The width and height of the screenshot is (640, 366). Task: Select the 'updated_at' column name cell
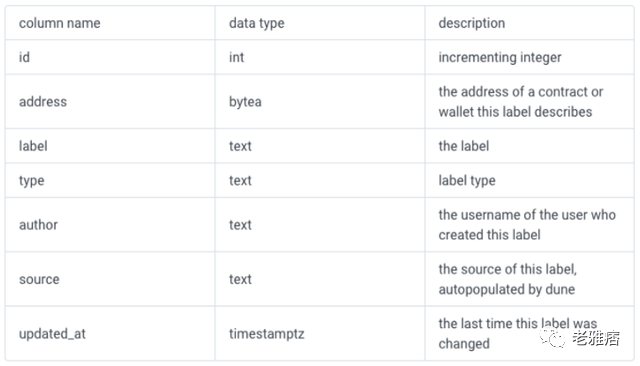click(x=110, y=333)
